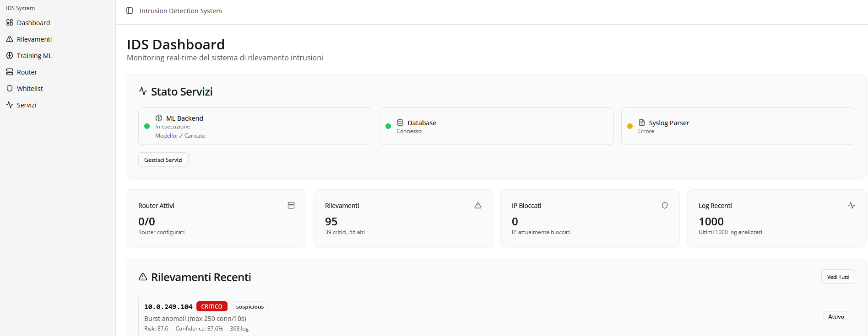Click the Syslog Parser document icon
Image resolution: width=868 pixels, height=336 pixels.
[x=641, y=123]
